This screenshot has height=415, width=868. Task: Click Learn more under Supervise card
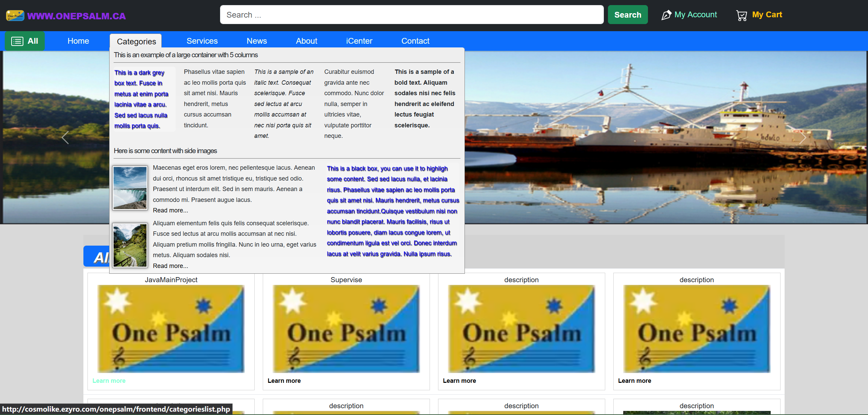coord(284,381)
